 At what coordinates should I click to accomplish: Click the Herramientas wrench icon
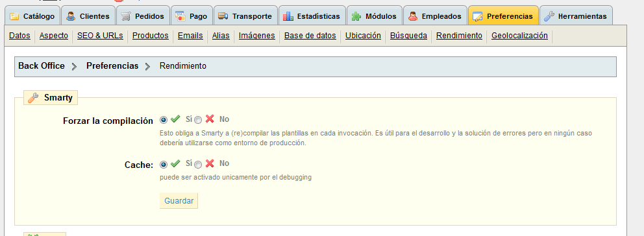549,16
